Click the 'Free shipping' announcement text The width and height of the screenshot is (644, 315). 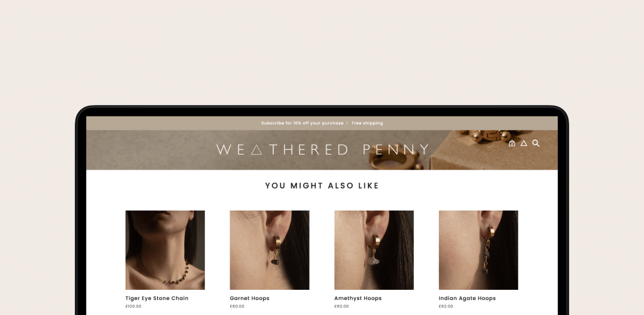tap(367, 123)
